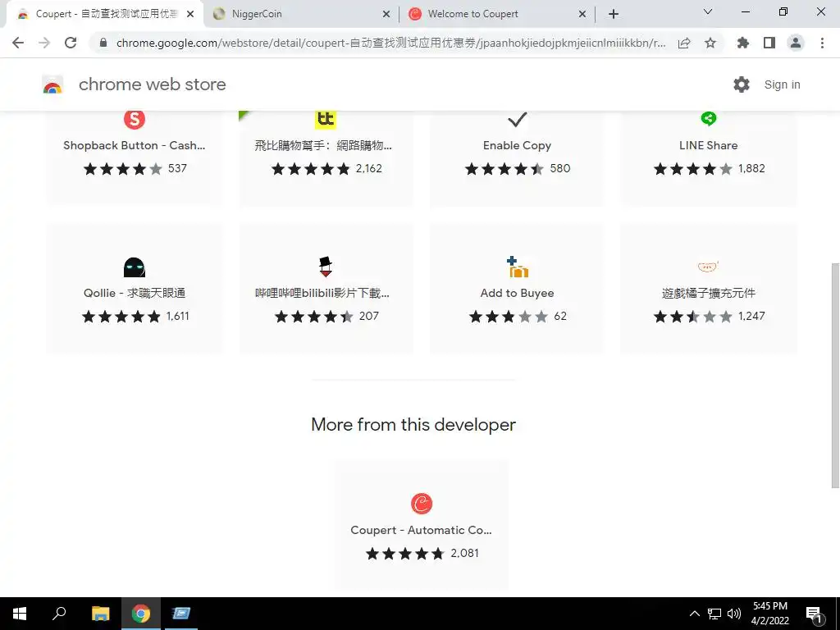Click the Chrome Web Store rainbow logo
Screen dimensions: 840x630
point(52,84)
